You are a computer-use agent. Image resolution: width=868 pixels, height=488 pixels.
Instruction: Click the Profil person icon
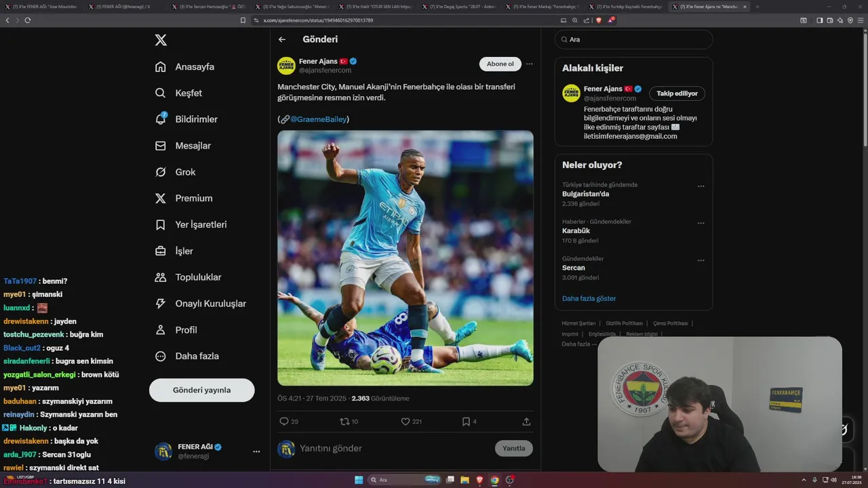pos(161,330)
